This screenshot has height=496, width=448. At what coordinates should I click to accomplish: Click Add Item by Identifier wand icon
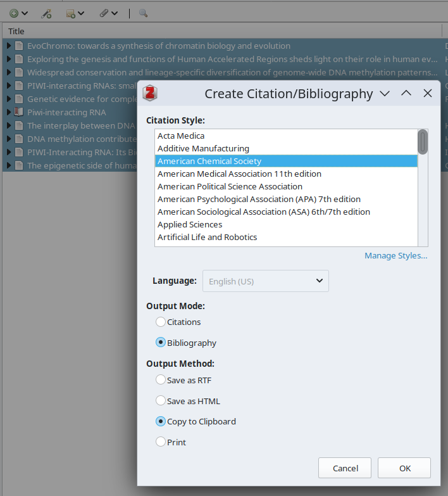[46, 13]
